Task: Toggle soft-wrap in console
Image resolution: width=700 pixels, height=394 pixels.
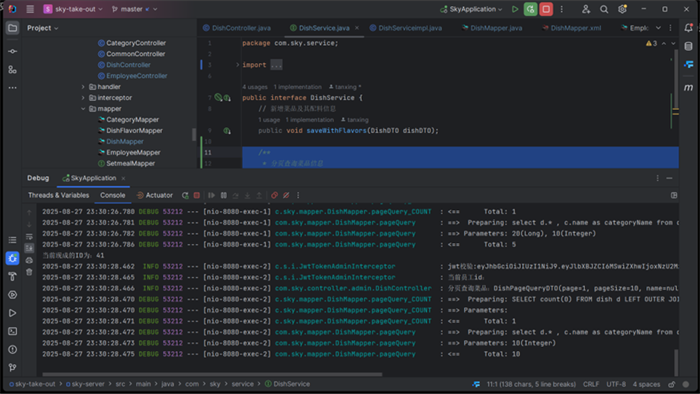Action: coord(29,236)
